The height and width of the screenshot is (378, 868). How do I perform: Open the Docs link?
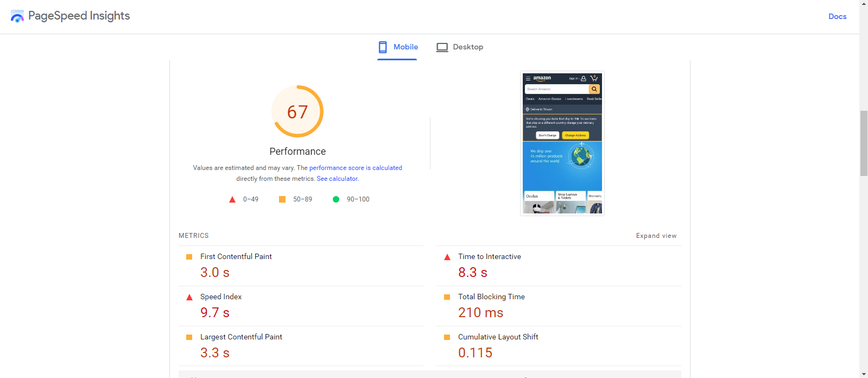tap(837, 16)
